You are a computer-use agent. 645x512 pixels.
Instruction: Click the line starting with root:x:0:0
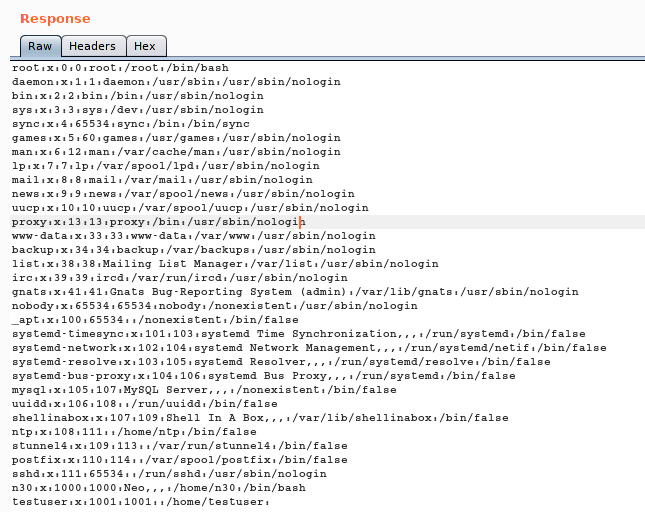[x=120, y=68]
